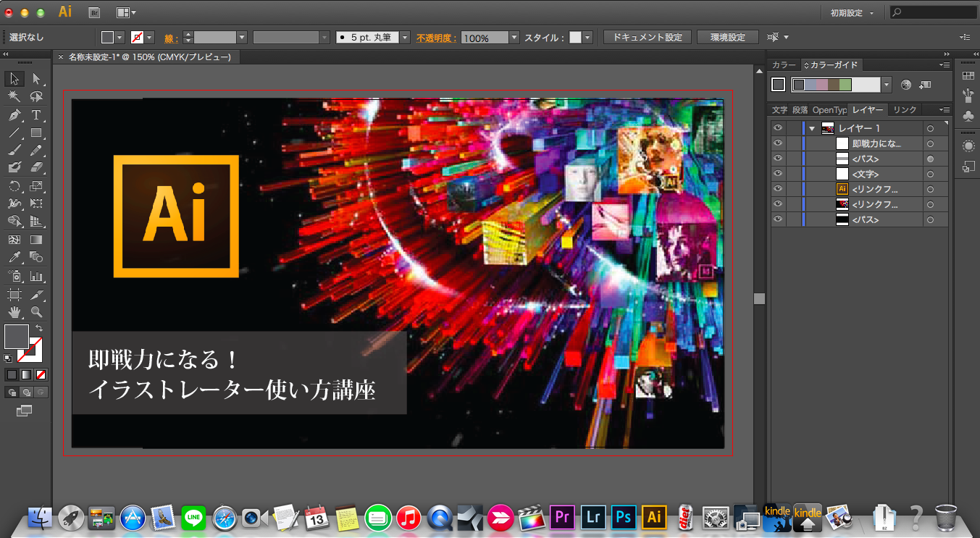Select the Pen tool

tap(14, 115)
